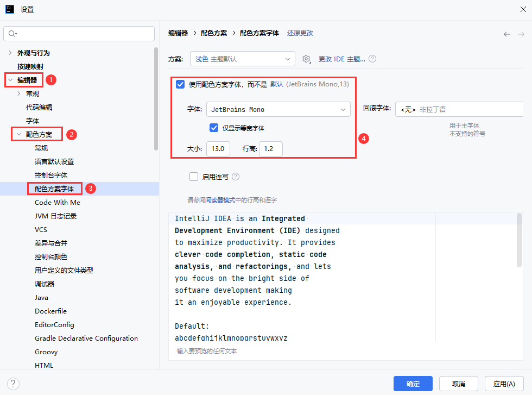Open the 字体 JetBrains Mono dropdown

click(278, 109)
